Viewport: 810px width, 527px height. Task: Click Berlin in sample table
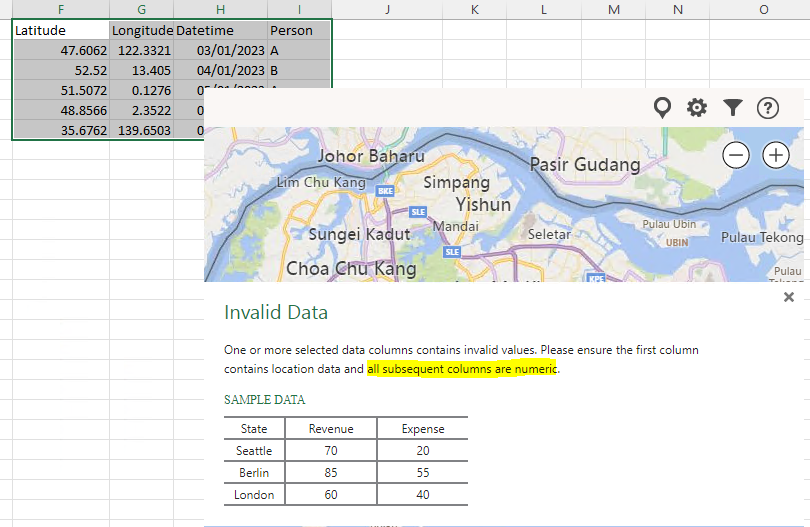point(254,473)
